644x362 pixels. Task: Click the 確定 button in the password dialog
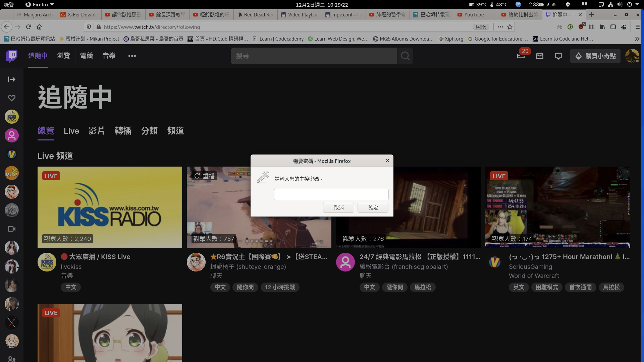373,208
